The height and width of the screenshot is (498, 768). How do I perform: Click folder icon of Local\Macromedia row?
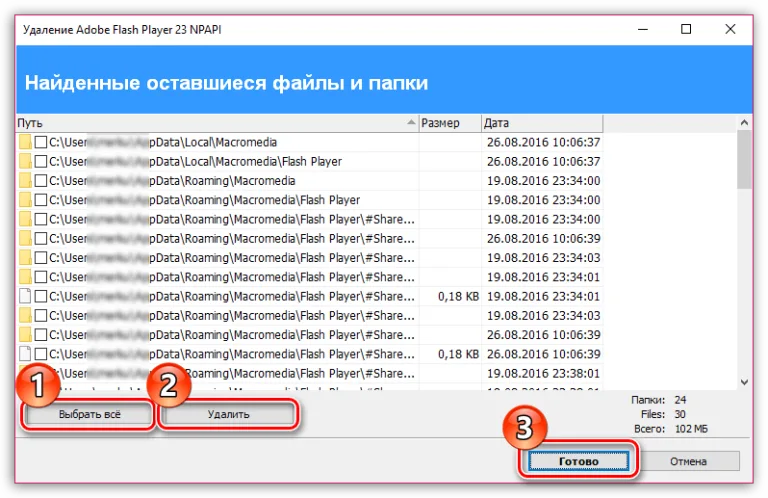coord(25,142)
